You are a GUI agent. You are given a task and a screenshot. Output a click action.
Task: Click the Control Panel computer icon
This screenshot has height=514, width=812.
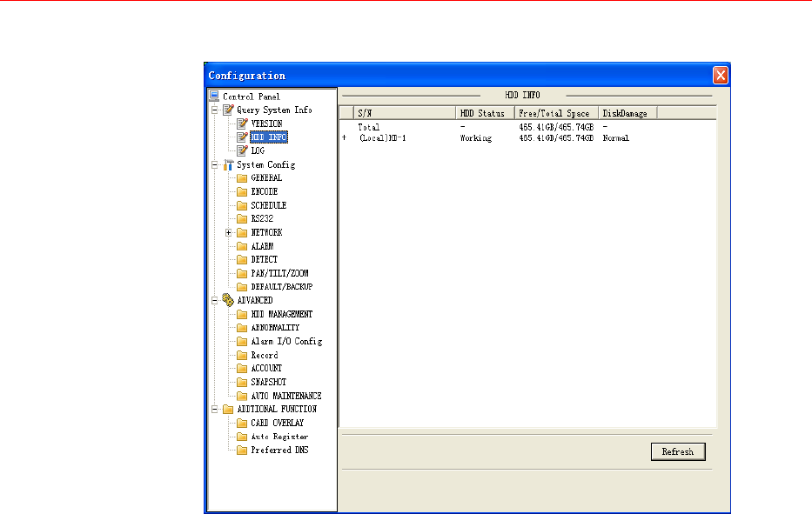(x=214, y=96)
